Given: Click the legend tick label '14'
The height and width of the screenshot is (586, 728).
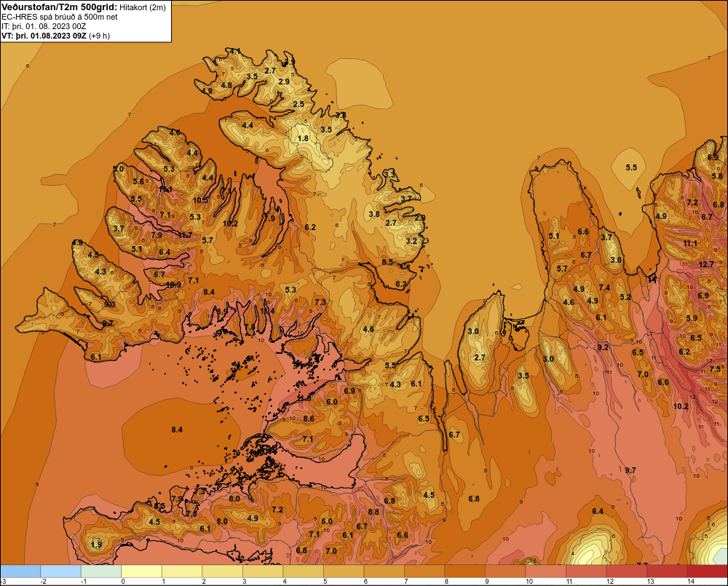Looking at the screenshot, I should point(690,582).
